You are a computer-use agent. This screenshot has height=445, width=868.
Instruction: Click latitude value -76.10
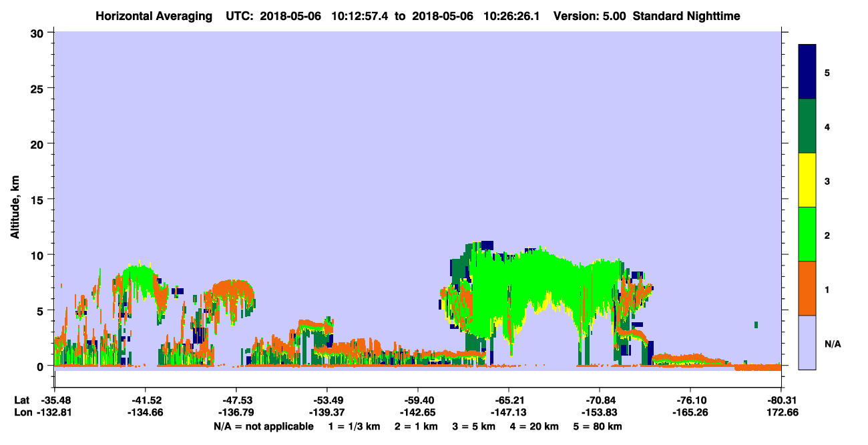pyautogui.click(x=690, y=400)
